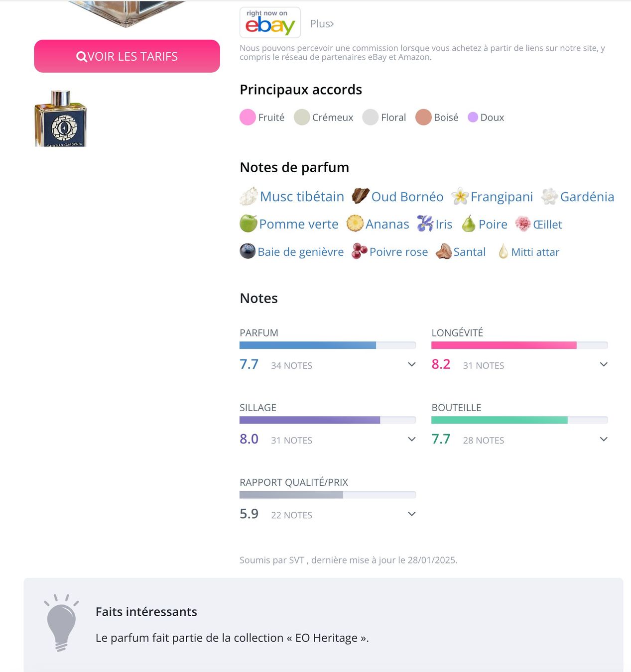The width and height of the screenshot is (631, 672).
Task: Select the Tahitian Gardenia bottle thumbnail
Action: [x=61, y=118]
